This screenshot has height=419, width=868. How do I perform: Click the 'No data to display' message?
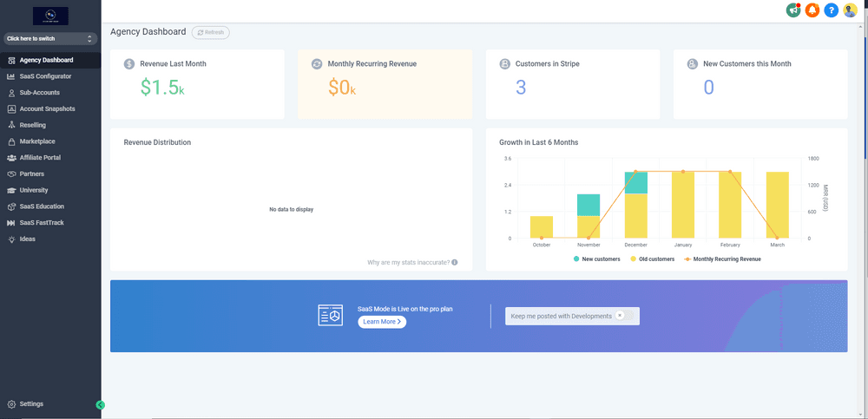292,210
